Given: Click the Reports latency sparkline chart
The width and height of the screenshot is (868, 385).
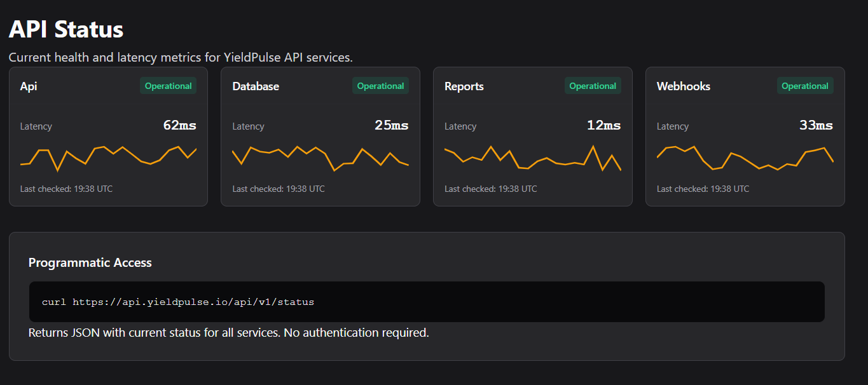Looking at the screenshot, I should 533,158.
